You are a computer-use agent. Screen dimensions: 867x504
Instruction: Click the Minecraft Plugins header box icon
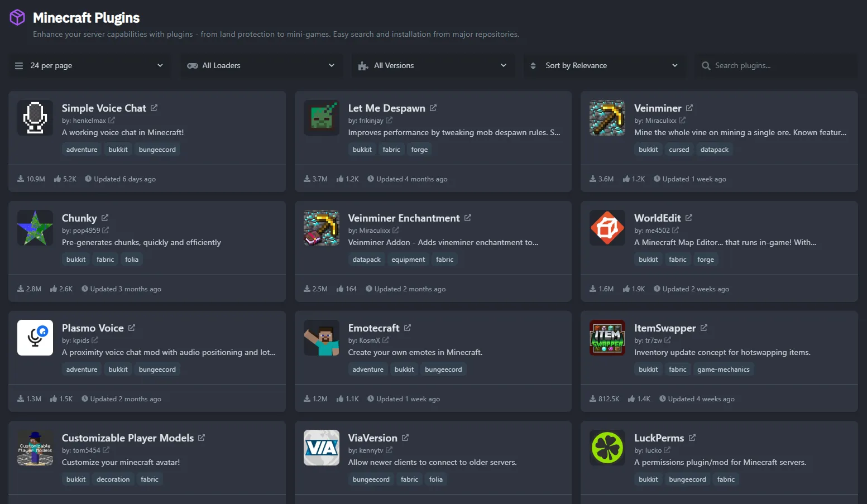point(17,17)
